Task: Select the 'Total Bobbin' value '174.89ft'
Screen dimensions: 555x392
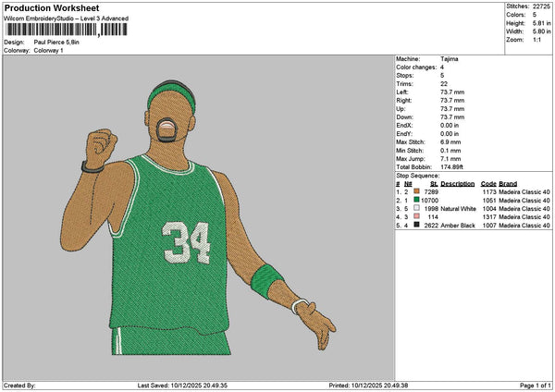Action: click(x=451, y=167)
